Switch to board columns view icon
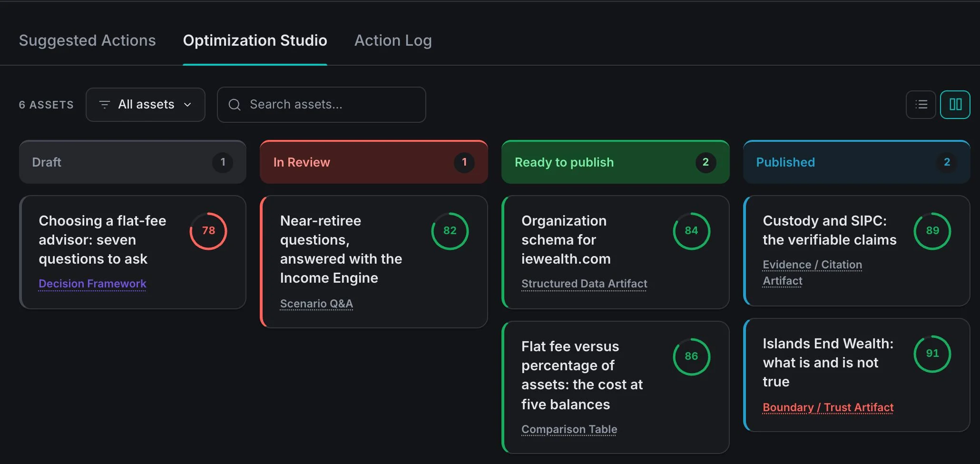 coord(955,105)
